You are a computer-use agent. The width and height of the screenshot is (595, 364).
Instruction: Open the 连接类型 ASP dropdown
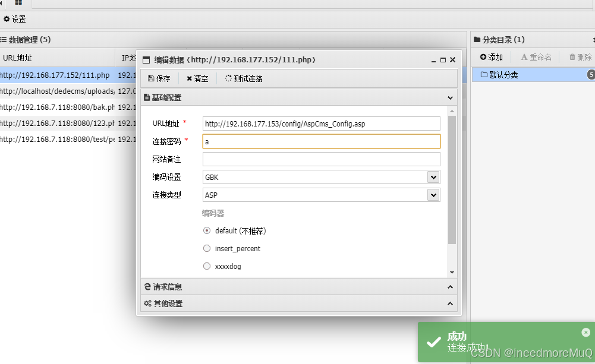tap(434, 194)
